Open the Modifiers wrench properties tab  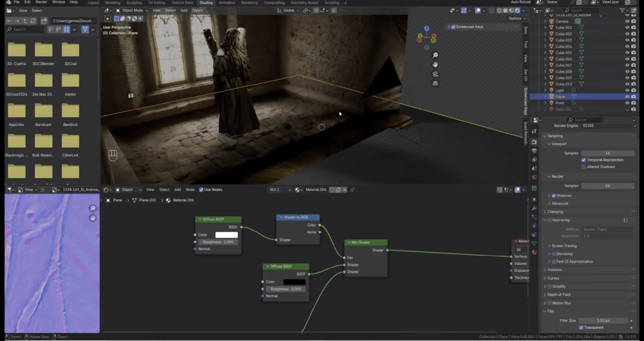click(534, 208)
